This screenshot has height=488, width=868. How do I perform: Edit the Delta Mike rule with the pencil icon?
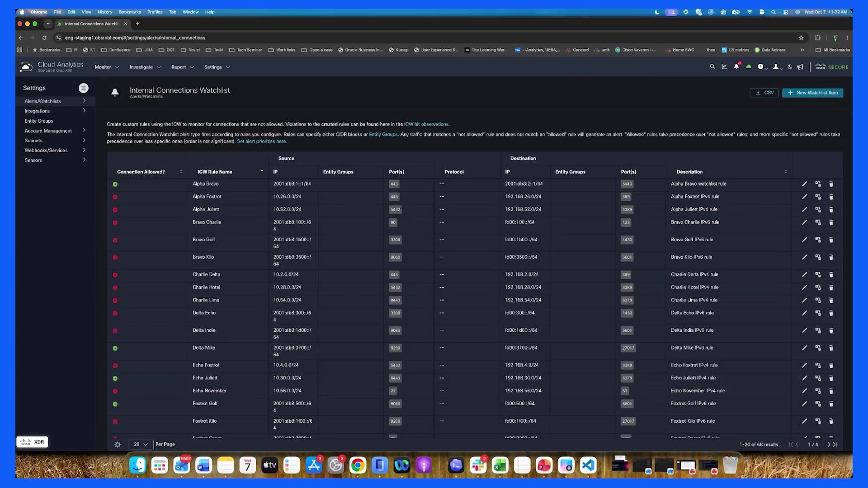[804, 348]
